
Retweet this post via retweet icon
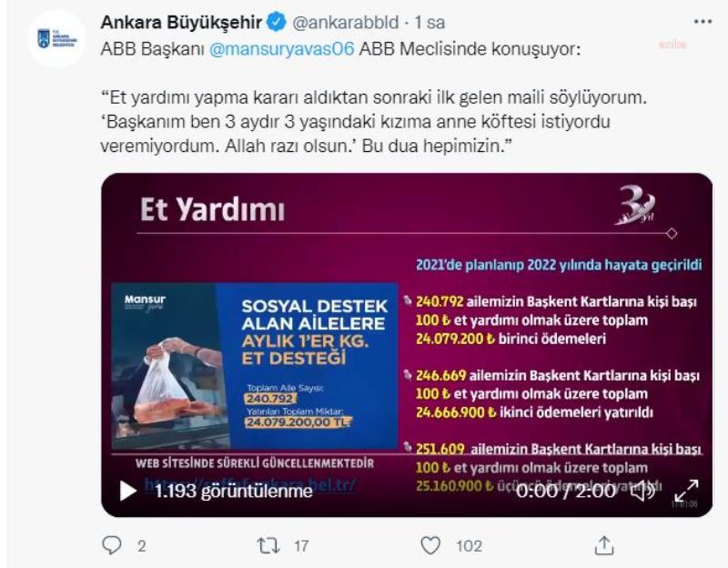pyautogui.click(x=268, y=546)
